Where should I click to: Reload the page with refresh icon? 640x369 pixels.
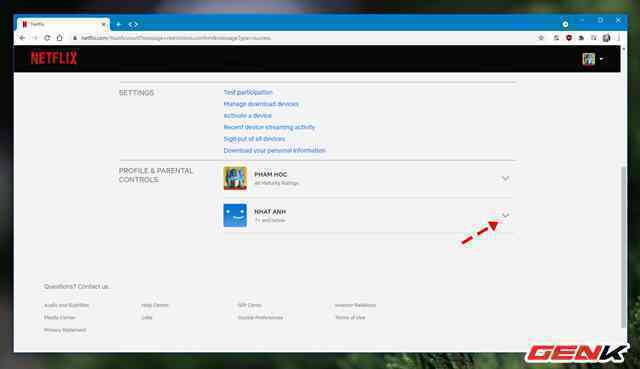click(x=47, y=38)
